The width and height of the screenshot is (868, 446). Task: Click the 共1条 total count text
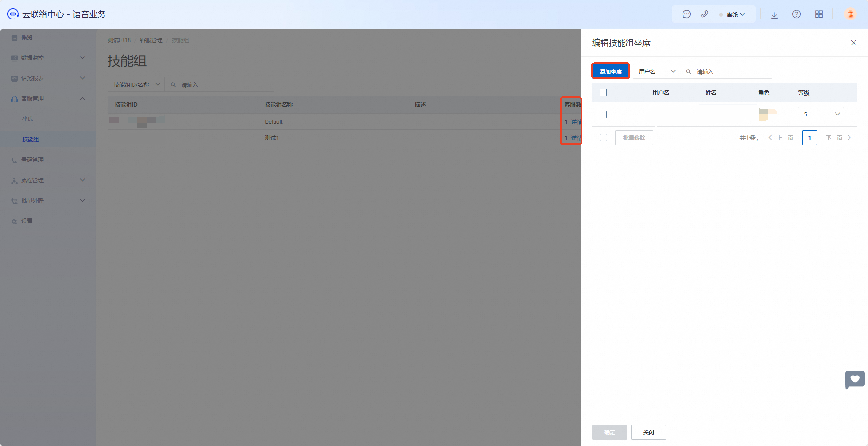(x=748, y=138)
